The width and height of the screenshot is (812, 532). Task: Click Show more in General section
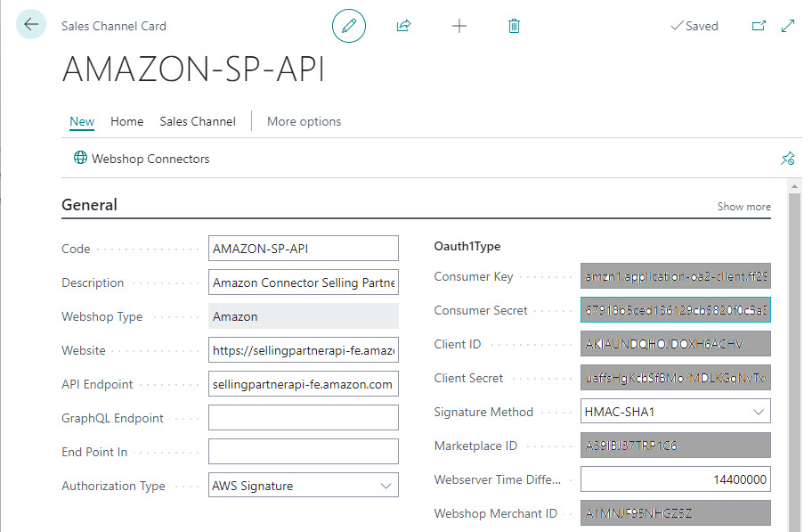(743, 207)
